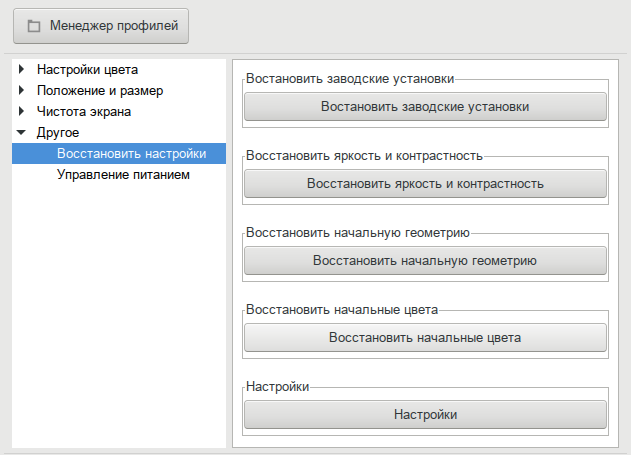The width and height of the screenshot is (631, 455).
Task: Open the Менеджер профилей button
Action: pyautogui.click(x=101, y=26)
